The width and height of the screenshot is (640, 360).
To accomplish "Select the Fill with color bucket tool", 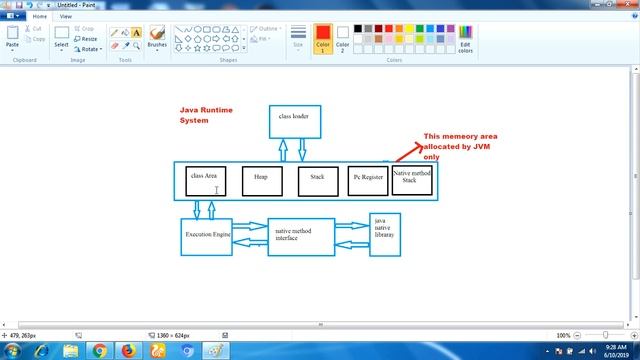I will [125, 33].
